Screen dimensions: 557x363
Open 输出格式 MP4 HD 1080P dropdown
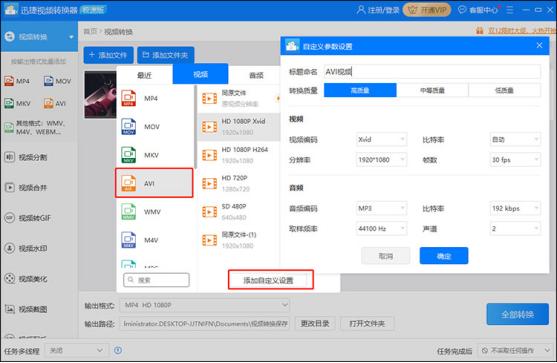pyautogui.click(x=205, y=305)
